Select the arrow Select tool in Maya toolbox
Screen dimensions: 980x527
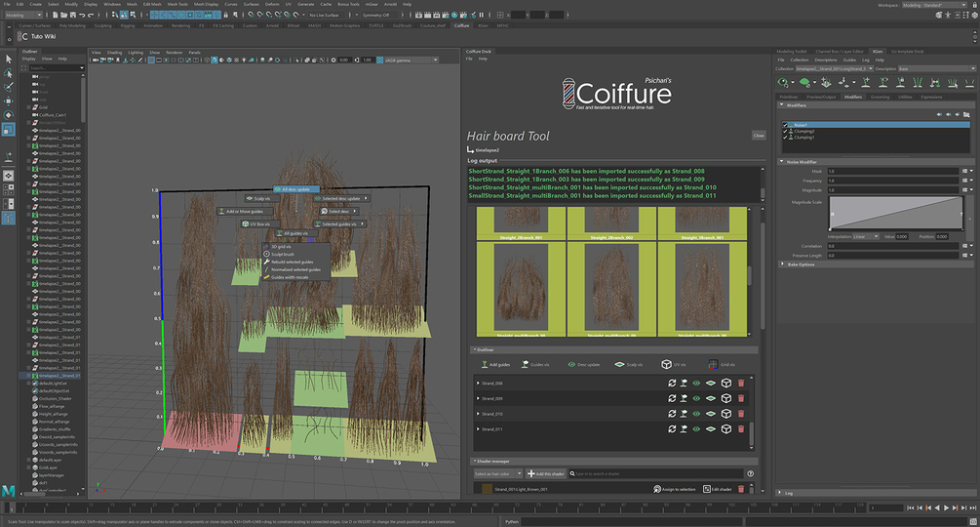[9, 59]
